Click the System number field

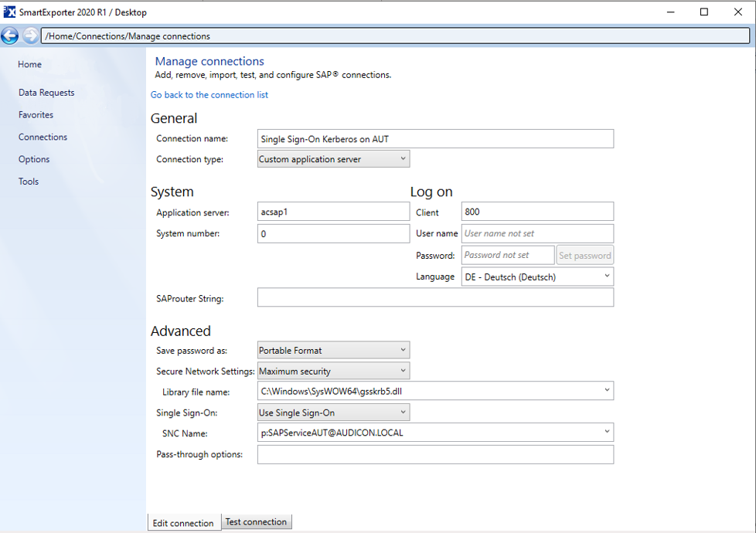pyautogui.click(x=334, y=234)
